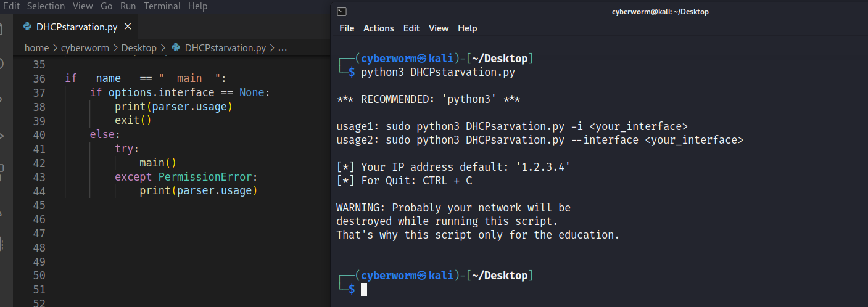
Task: Open the breadcrumb ellipsis symbol list
Action: click(x=283, y=47)
